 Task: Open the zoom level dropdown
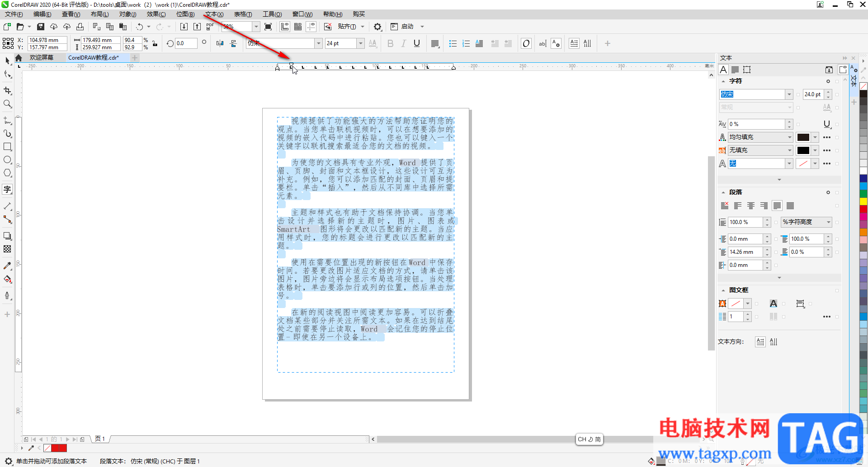pos(256,27)
